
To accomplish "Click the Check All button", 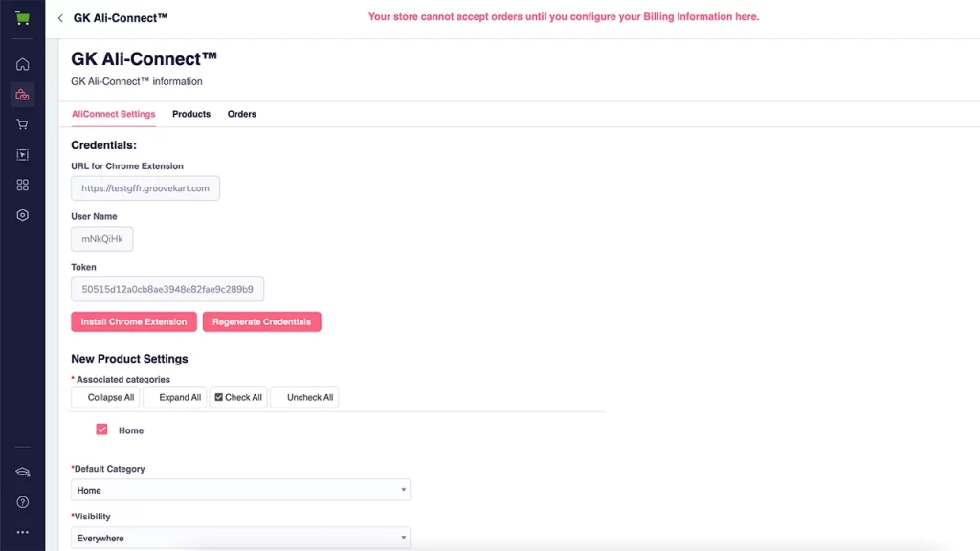I will click(238, 397).
